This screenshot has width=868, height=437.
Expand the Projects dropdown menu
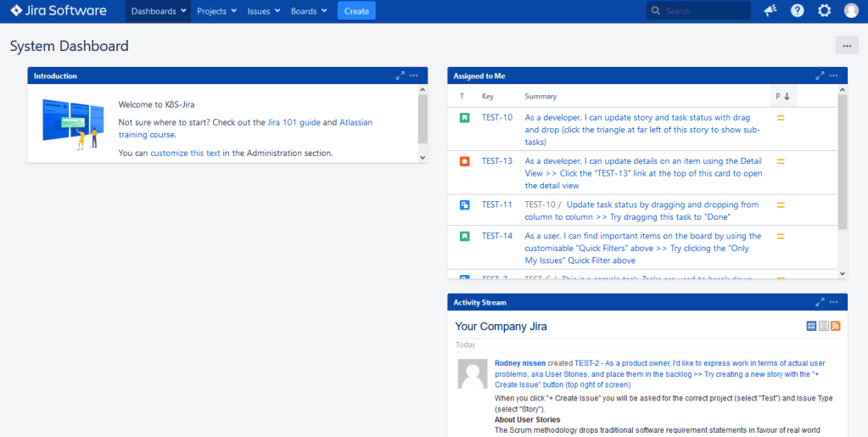[x=216, y=11]
